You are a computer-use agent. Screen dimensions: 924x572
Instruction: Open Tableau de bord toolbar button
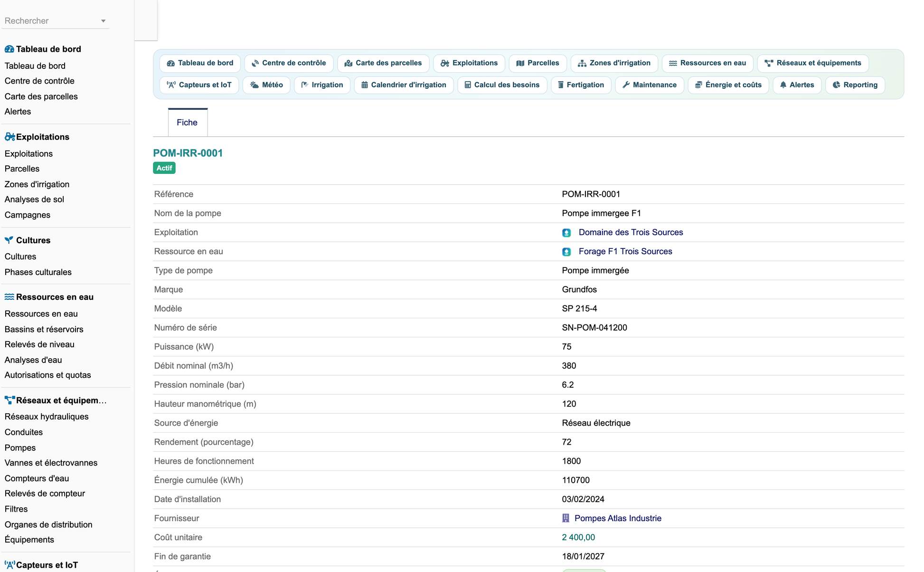pos(200,63)
